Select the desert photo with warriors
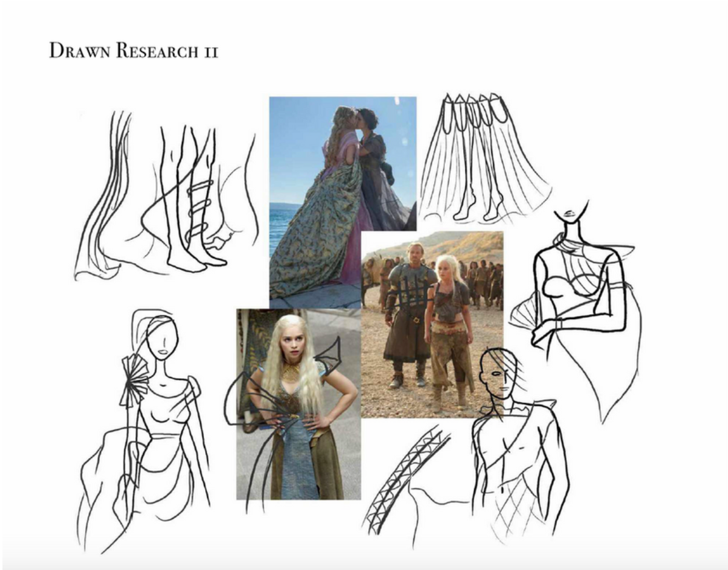 point(432,324)
